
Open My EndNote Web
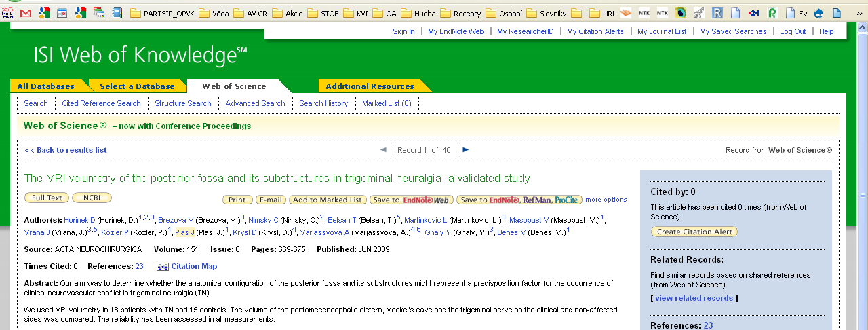click(456, 31)
